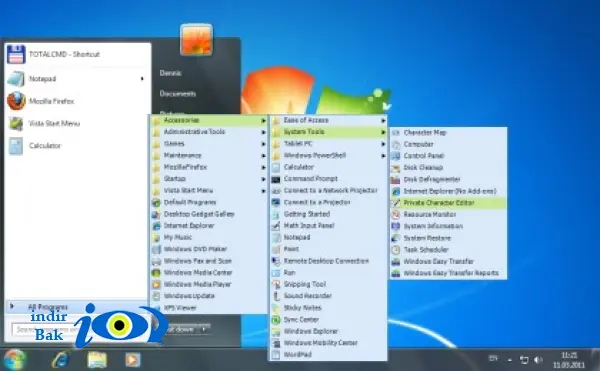The image size is (600, 371).
Task: Expand the MozillaFirefox folder arrow
Action: pos(263,167)
